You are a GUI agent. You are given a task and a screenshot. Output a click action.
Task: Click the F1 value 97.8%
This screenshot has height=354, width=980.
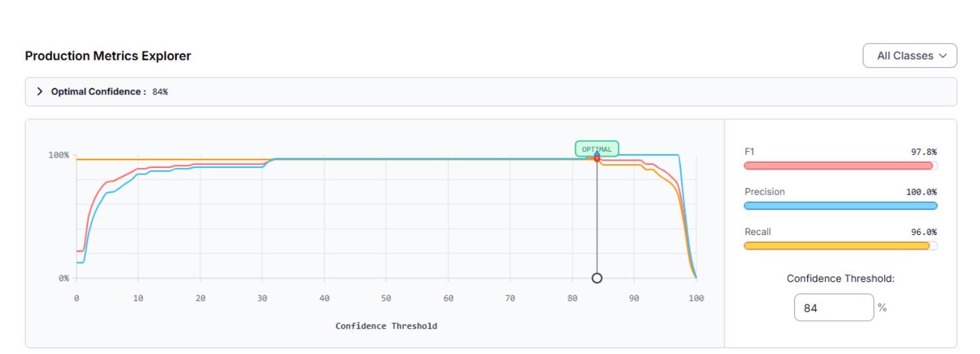click(923, 152)
